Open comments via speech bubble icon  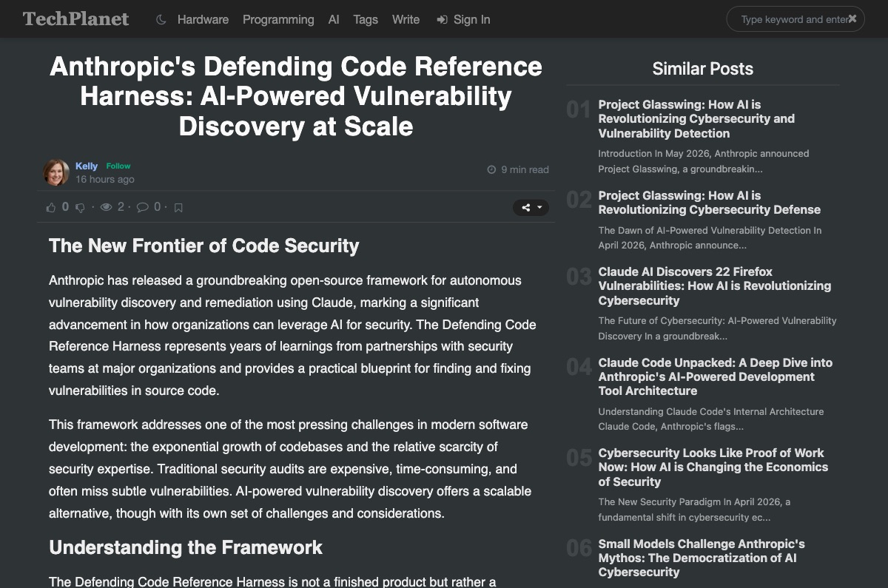[143, 208]
